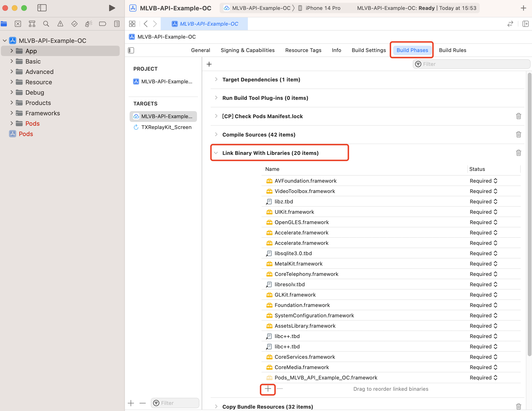This screenshot has height=411, width=532.
Task: Click the add editor split icon
Action: click(525, 24)
